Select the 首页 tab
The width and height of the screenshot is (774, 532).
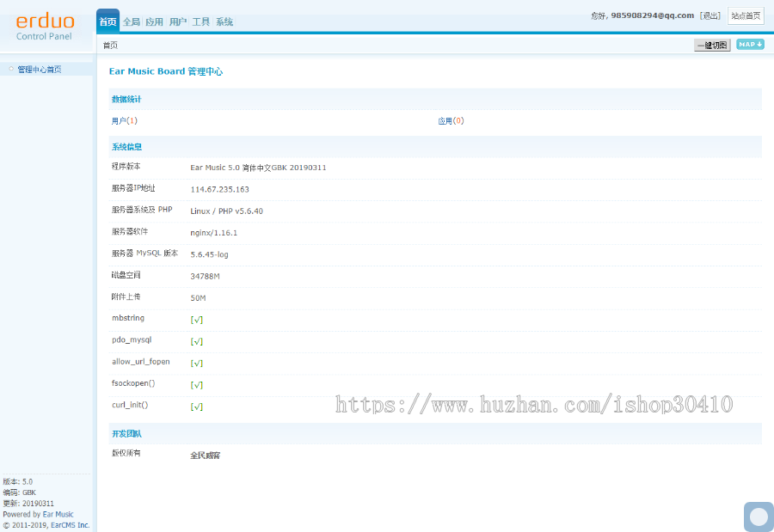tap(107, 21)
